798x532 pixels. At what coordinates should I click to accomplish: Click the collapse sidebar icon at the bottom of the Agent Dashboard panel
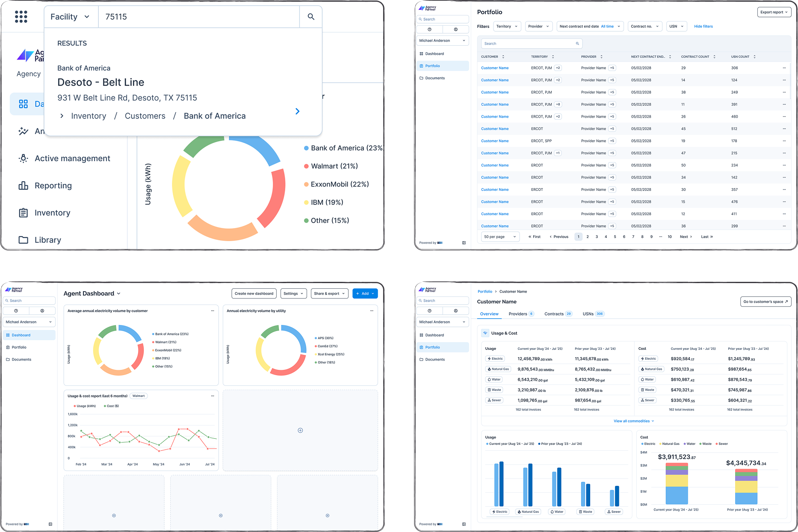point(50,524)
